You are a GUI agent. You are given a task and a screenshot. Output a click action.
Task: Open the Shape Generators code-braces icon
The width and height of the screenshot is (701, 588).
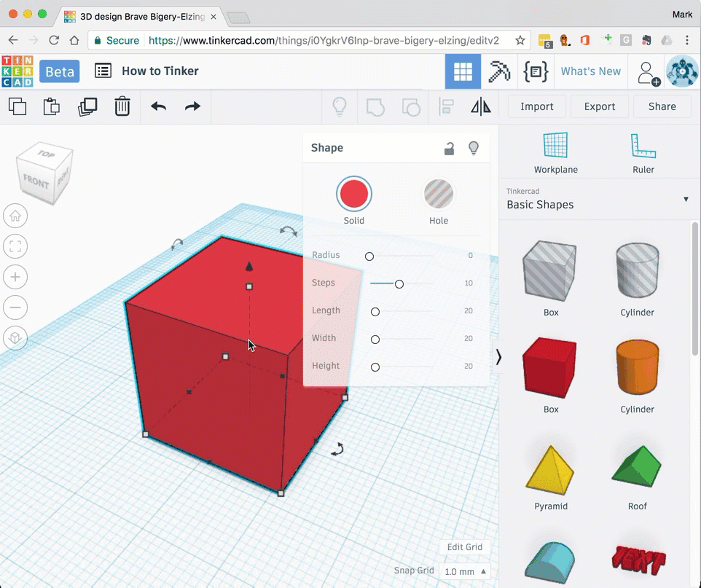(536, 71)
